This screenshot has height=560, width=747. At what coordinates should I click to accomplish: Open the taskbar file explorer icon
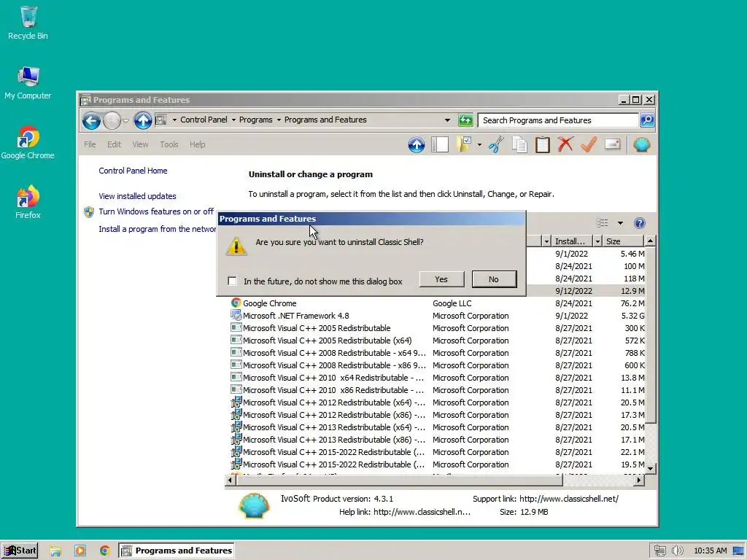coord(55,551)
